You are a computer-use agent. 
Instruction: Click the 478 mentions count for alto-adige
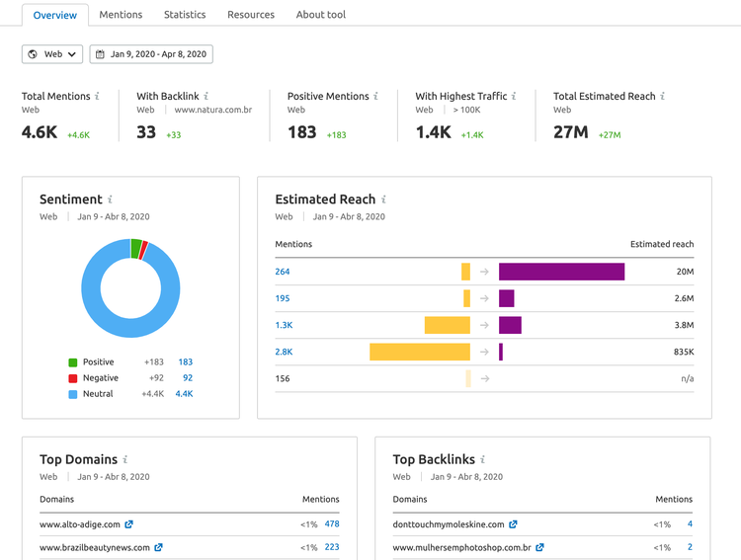[332, 524]
